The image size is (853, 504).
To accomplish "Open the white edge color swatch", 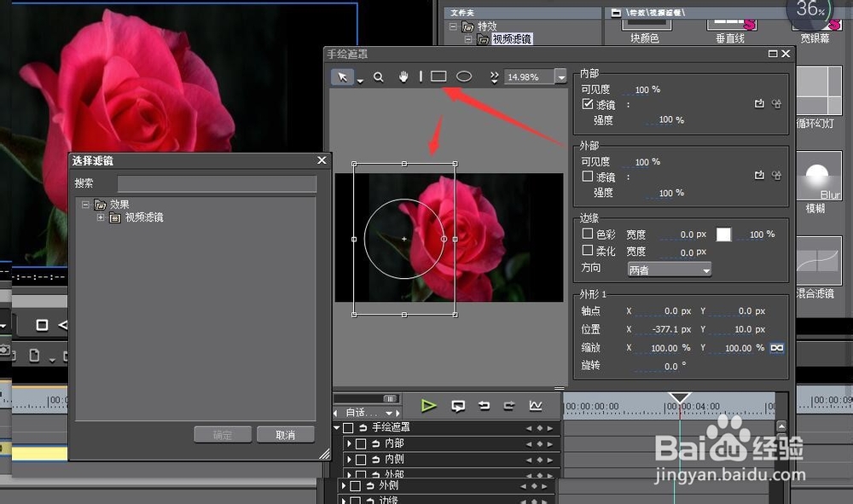I will pos(723,235).
